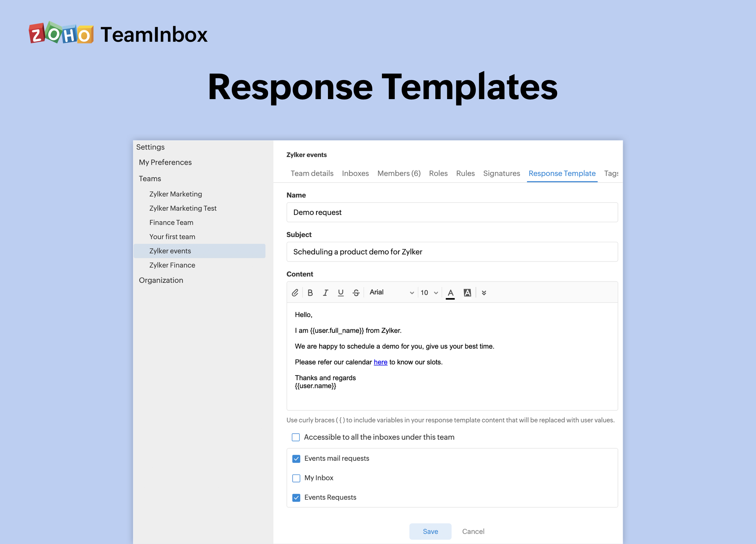Viewport: 756px width, 544px height.
Task: Apply strikethrough formatting in the editor
Action: coord(356,292)
